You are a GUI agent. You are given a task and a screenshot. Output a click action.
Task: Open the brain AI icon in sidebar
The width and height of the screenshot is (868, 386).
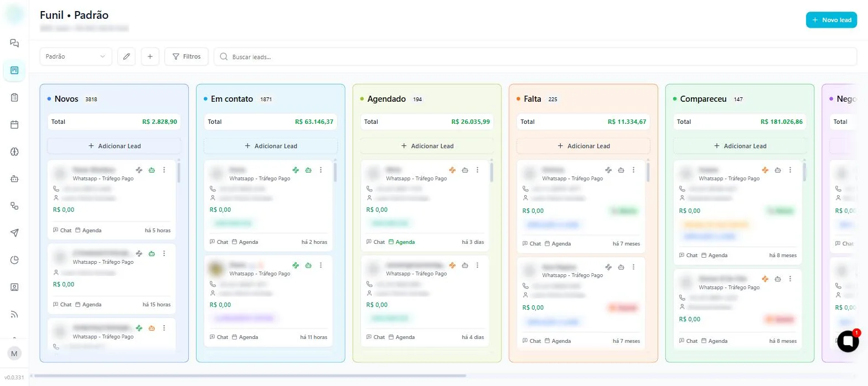(14, 152)
